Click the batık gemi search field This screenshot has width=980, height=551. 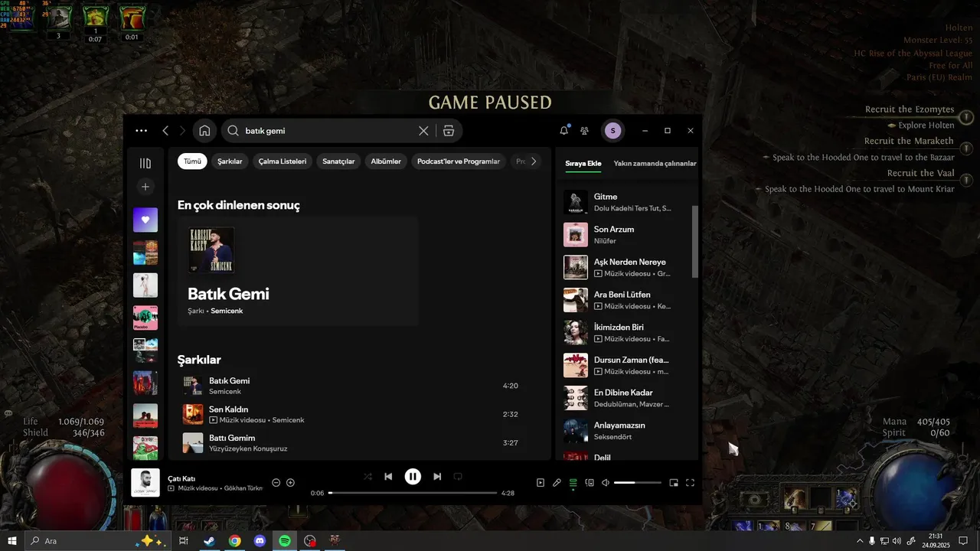(329, 131)
